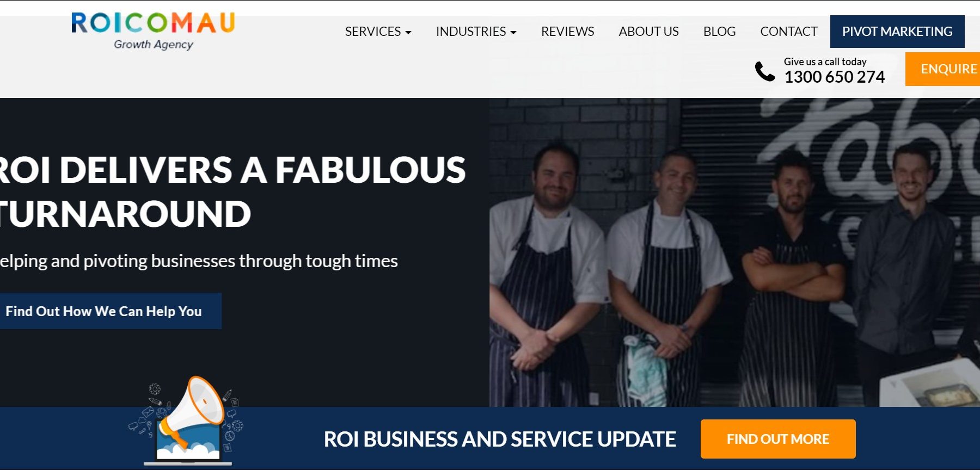Open the Services menu
Image resolution: width=980 pixels, height=470 pixels.
point(378,32)
